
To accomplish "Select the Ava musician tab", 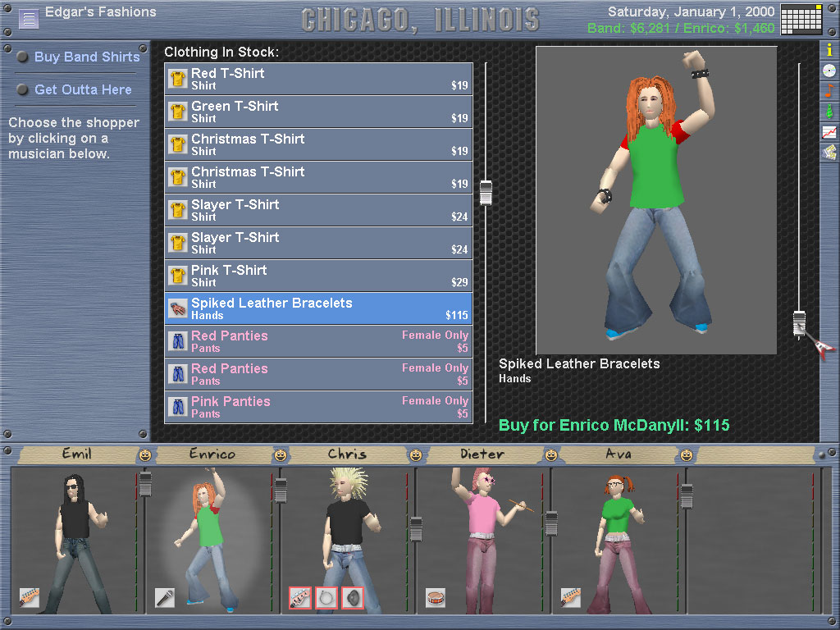I will [x=618, y=454].
